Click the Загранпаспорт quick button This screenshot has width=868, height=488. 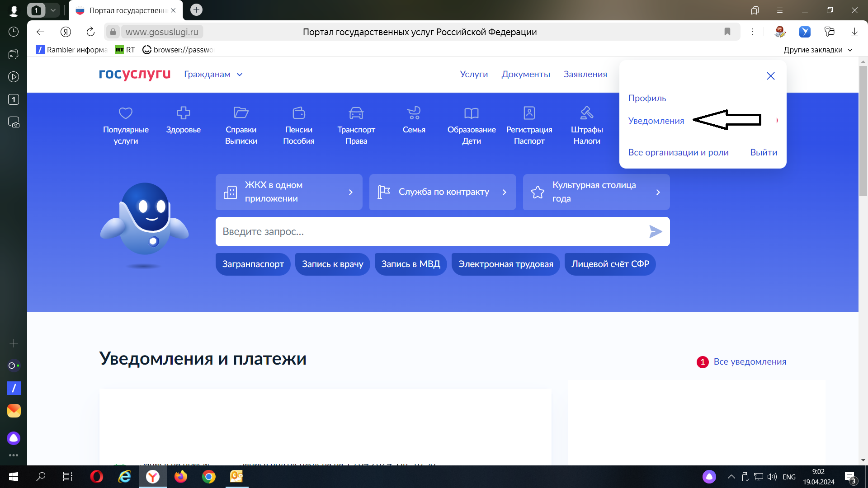tap(253, 264)
